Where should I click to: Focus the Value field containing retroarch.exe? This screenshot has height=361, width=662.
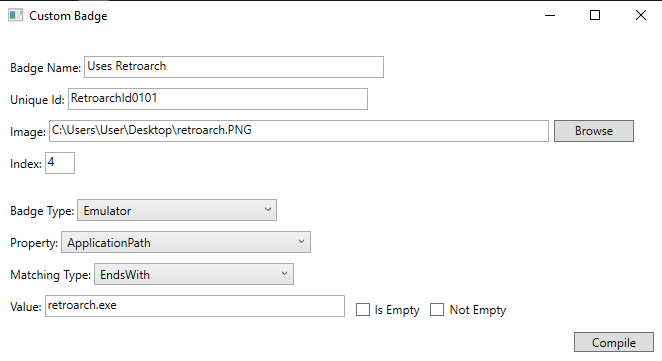click(195, 306)
